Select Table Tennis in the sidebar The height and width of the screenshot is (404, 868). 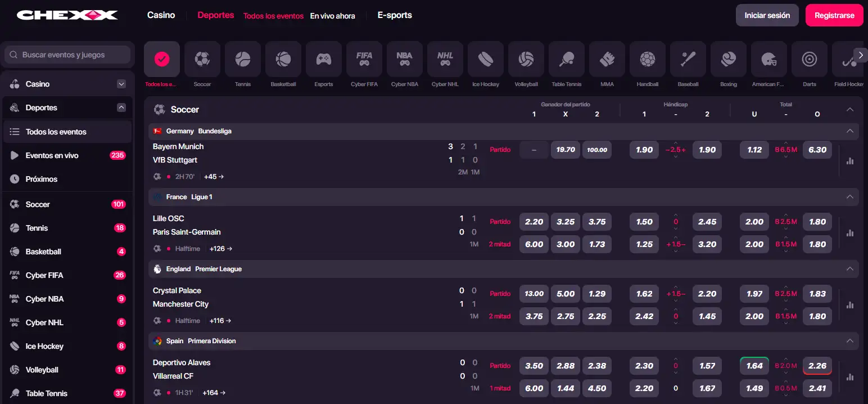coord(67,393)
